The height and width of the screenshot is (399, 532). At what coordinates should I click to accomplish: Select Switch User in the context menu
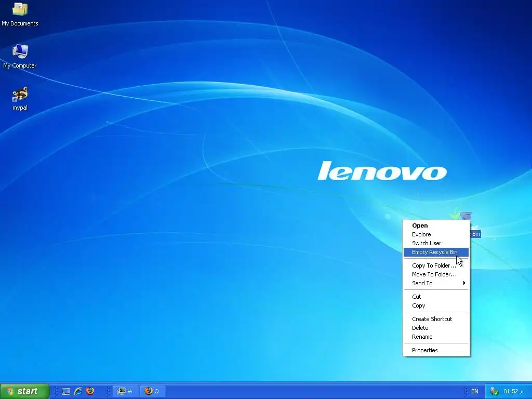tap(436, 243)
